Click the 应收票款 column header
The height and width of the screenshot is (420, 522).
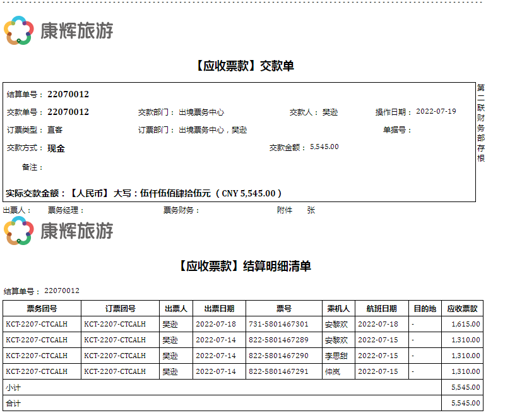coord(462,309)
